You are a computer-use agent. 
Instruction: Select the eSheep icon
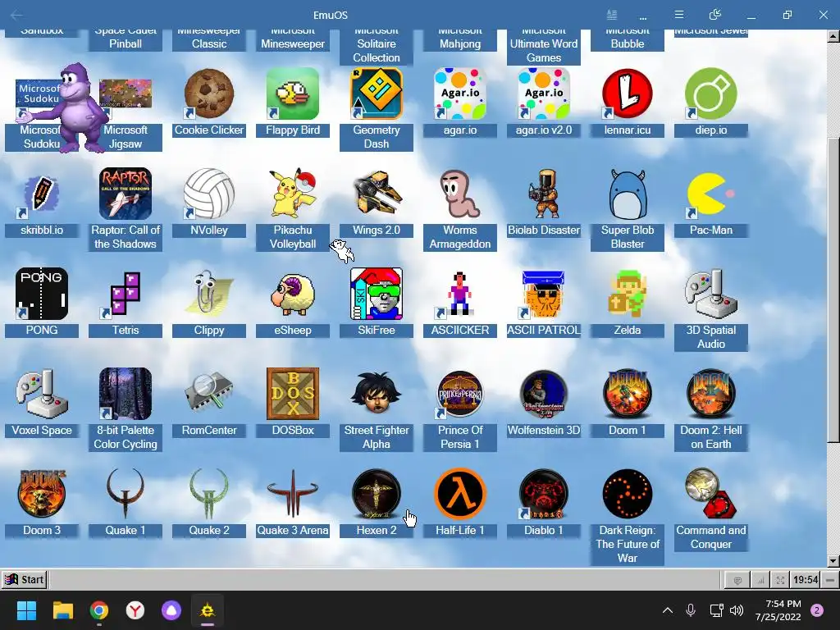[x=293, y=294]
